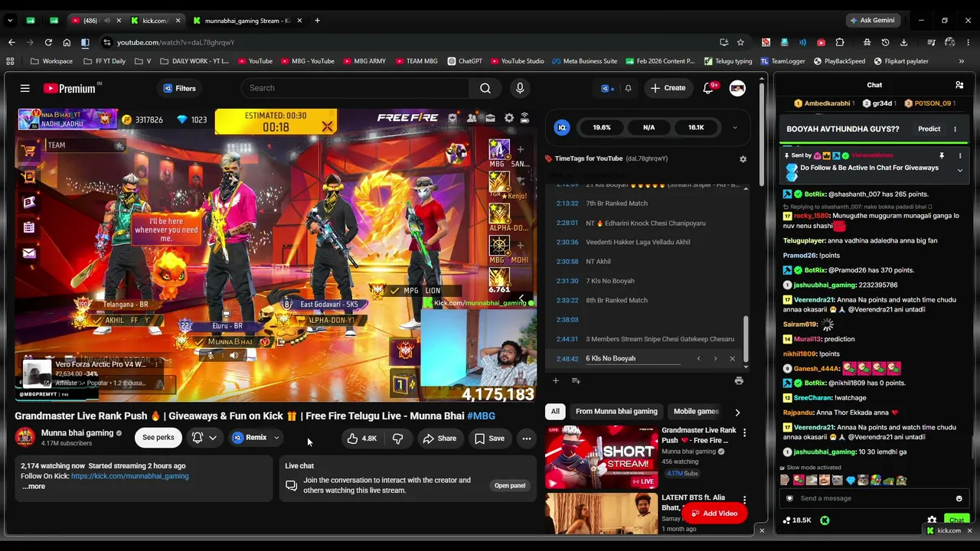980x551 pixels.
Task: Go to next tag in tag editor
Action: 715,358
